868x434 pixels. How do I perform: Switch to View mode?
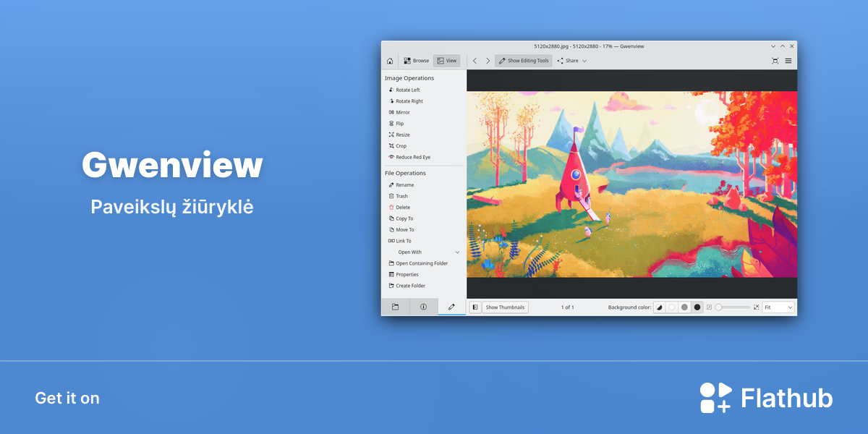pos(447,61)
